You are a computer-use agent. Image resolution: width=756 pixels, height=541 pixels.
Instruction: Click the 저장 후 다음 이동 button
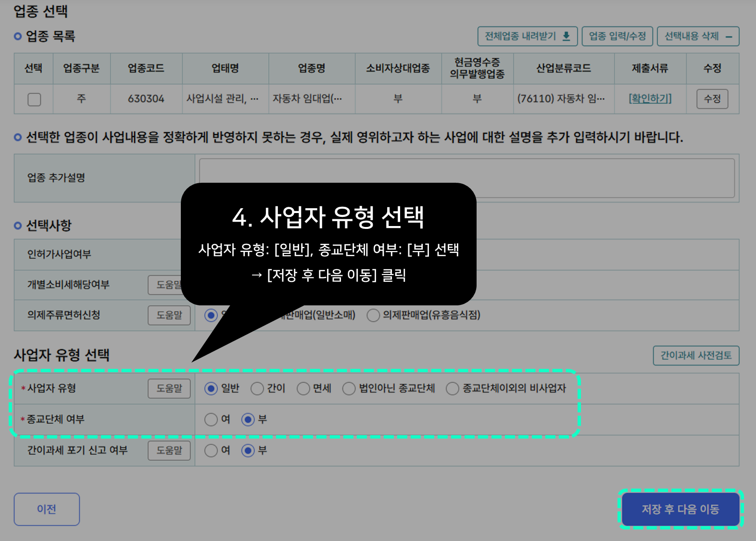tap(680, 509)
